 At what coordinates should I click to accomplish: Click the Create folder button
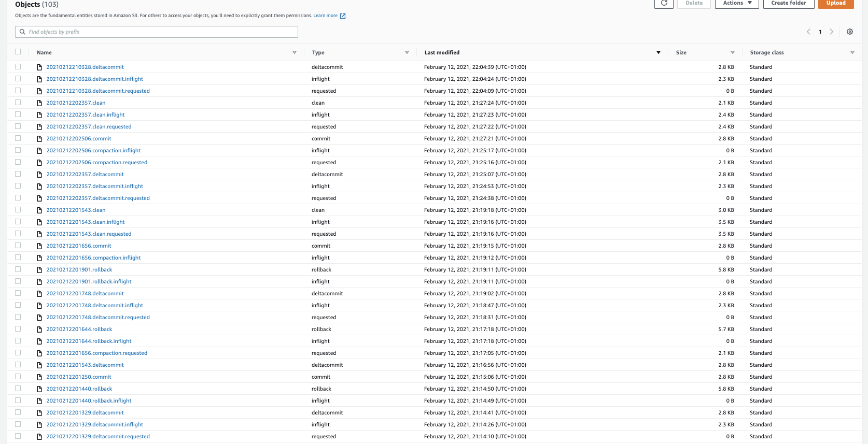pos(789,3)
